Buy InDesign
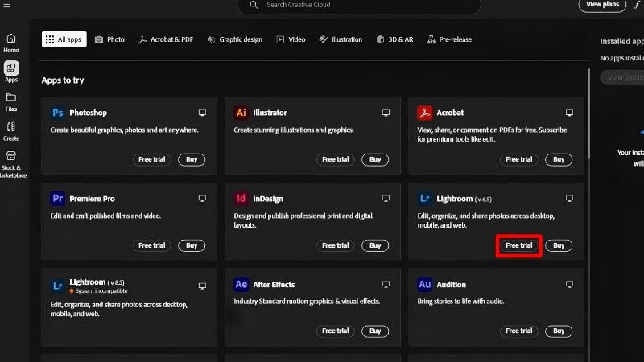644x362 pixels. 375,245
